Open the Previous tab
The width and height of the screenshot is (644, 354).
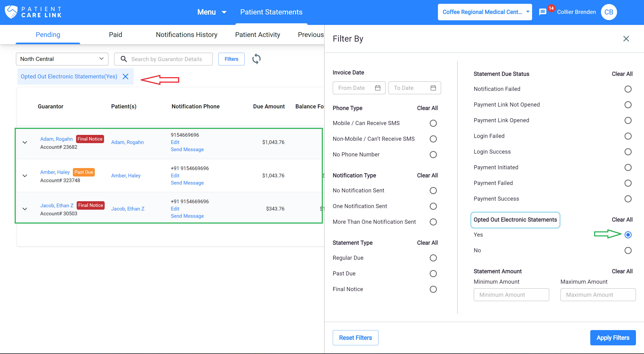pyautogui.click(x=311, y=34)
